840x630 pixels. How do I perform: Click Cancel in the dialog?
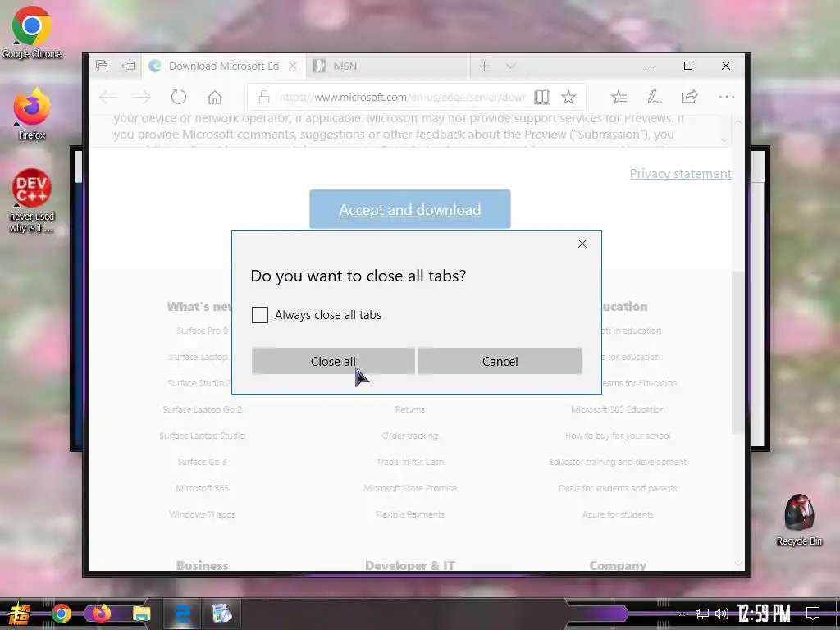tap(500, 361)
